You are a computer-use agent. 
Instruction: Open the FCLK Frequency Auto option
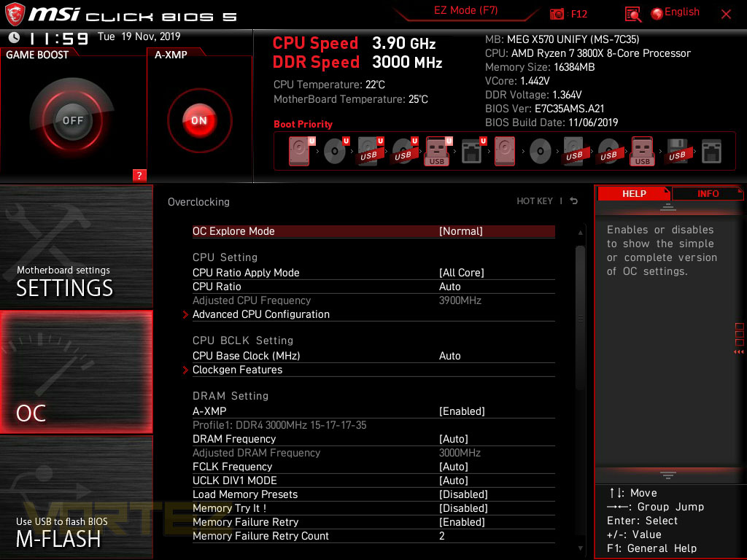pyautogui.click(x=373, y=467)
